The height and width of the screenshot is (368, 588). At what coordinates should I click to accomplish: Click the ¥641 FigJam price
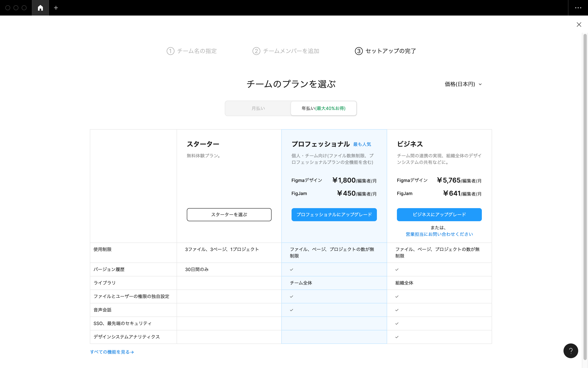point(462,193)
